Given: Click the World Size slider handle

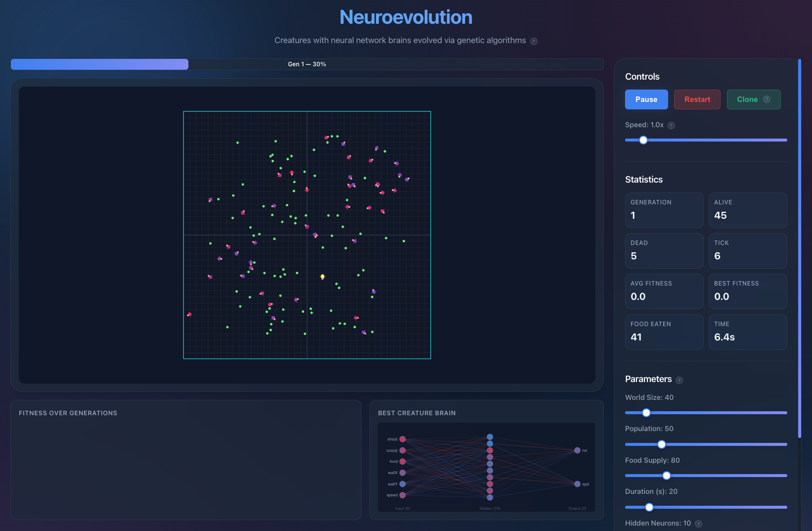Looking at the screenshot, I should point(646,413).
